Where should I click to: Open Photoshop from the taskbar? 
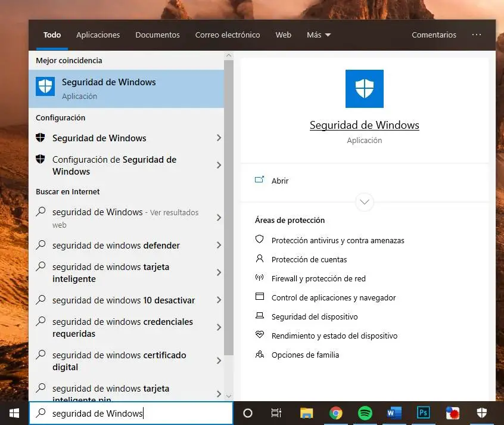[424, 412]
